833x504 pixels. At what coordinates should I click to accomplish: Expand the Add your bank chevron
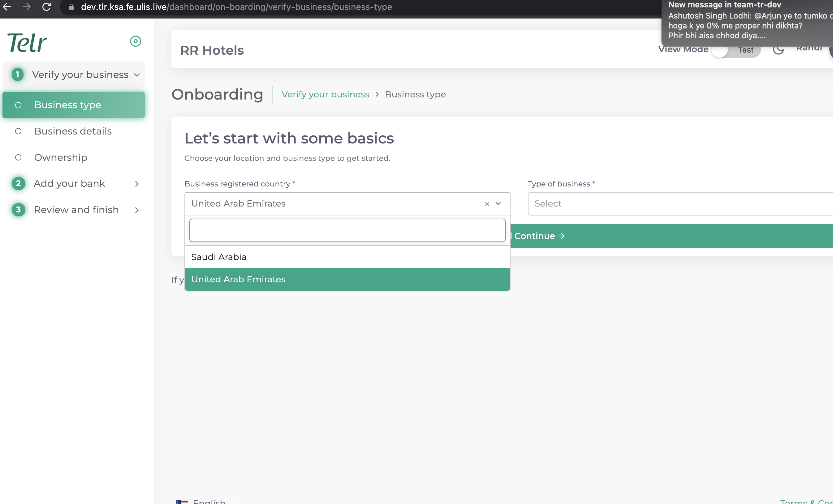tap(136, 184)
